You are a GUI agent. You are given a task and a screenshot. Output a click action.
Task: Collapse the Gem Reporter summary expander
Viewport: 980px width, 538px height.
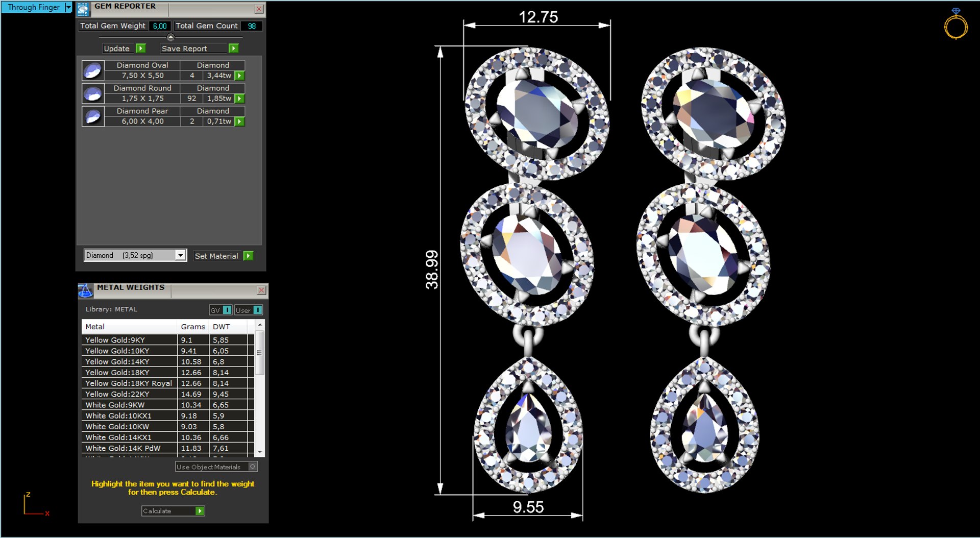170,37
